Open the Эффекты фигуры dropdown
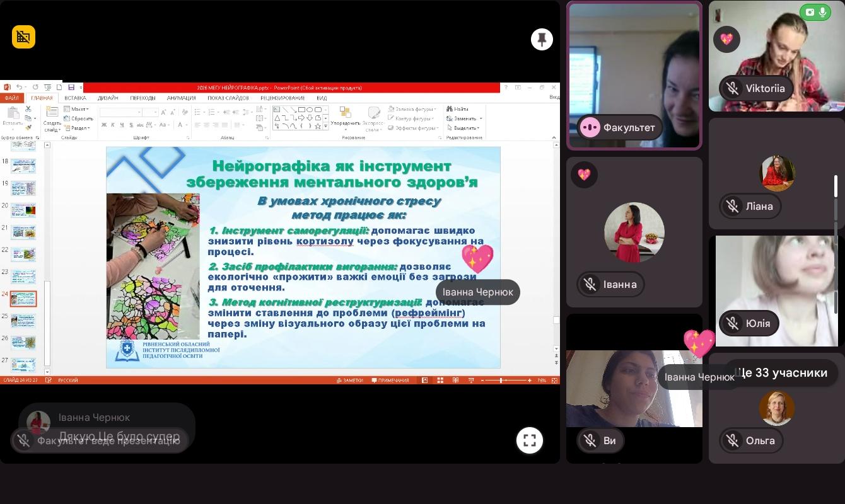 click(x=414, y=128)
